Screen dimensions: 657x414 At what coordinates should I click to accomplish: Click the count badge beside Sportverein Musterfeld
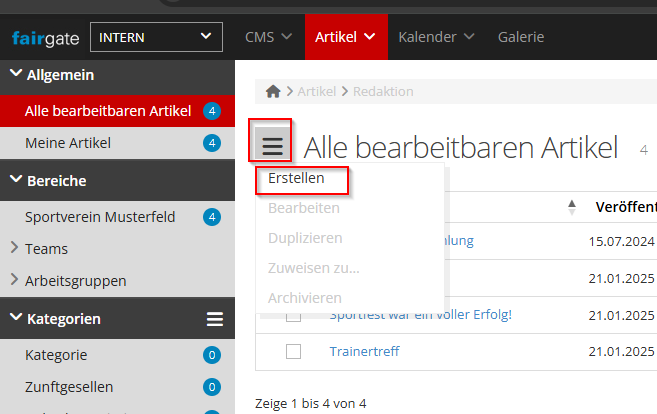[211, 217]
